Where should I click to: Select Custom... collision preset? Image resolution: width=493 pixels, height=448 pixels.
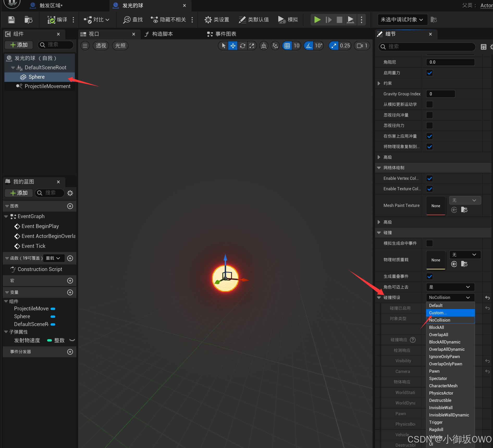coord(450,313)
